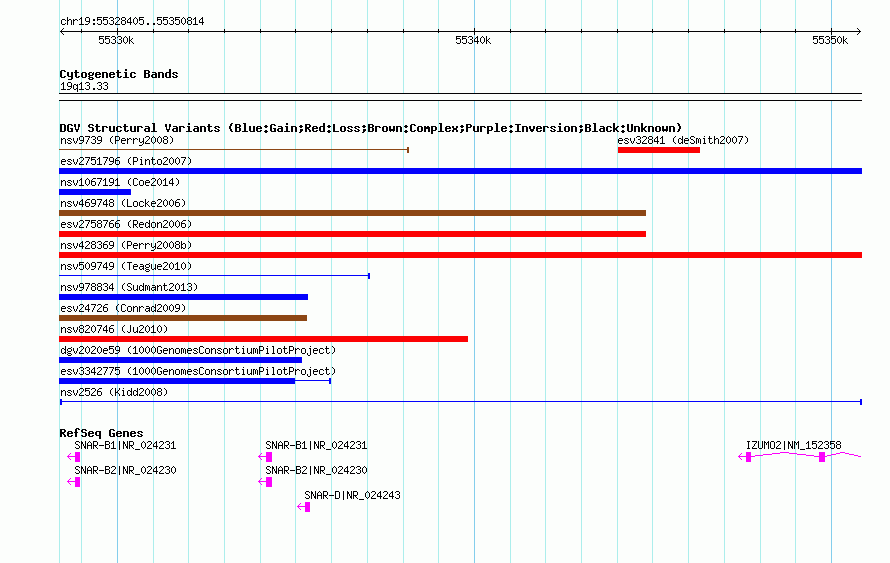This screenshot has width=890, height=563.
Task: Click the nsv820746 (Ju2010) label
Action: pyautogui.click(x=114, y=329)
